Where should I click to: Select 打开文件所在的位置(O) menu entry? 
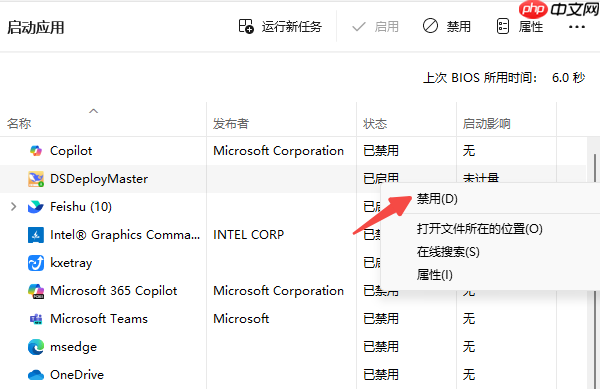click(479, 229)
